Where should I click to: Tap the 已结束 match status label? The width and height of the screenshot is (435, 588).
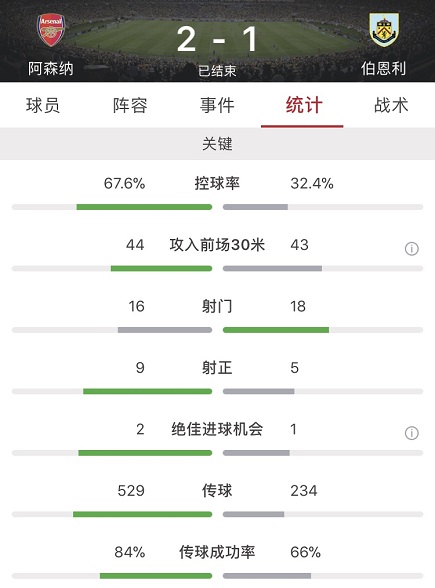pyautogui.click(x=217, y=70)
